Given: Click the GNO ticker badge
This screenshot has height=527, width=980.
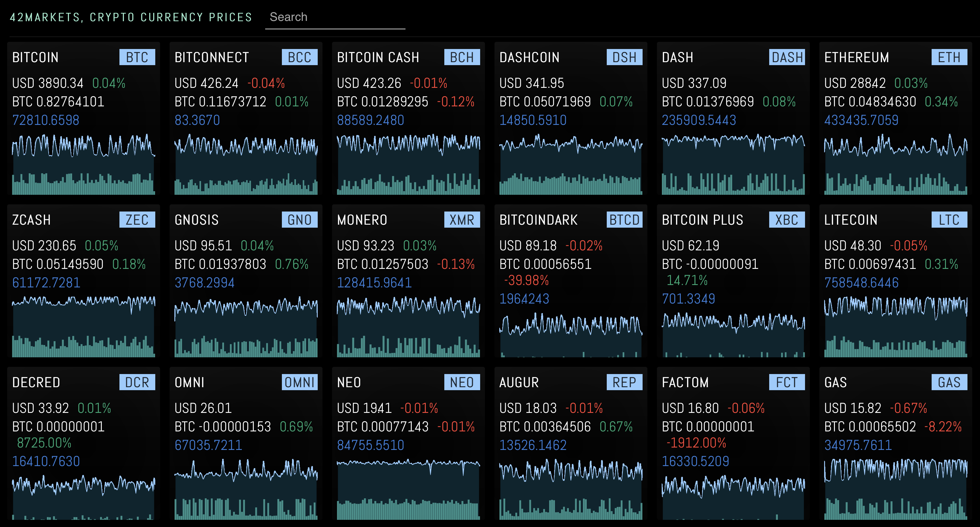Looking at the screenshot, I should (x=299, y=220).
